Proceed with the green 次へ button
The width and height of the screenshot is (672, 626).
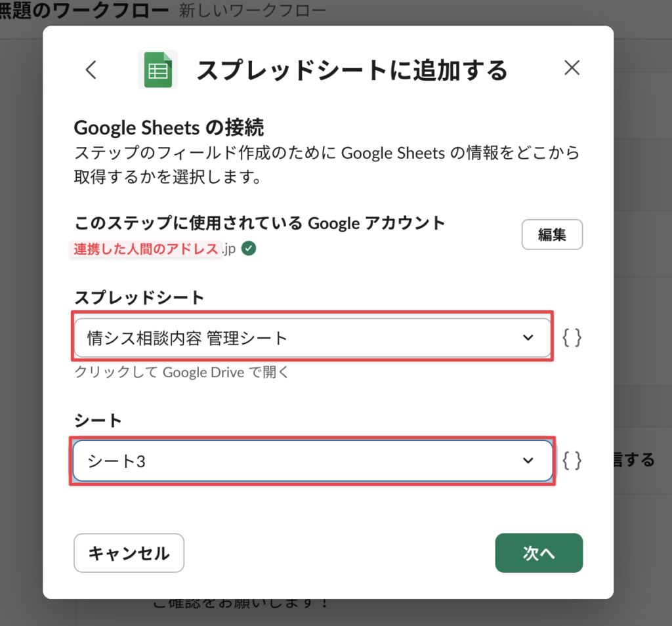[x=538, y=553]
